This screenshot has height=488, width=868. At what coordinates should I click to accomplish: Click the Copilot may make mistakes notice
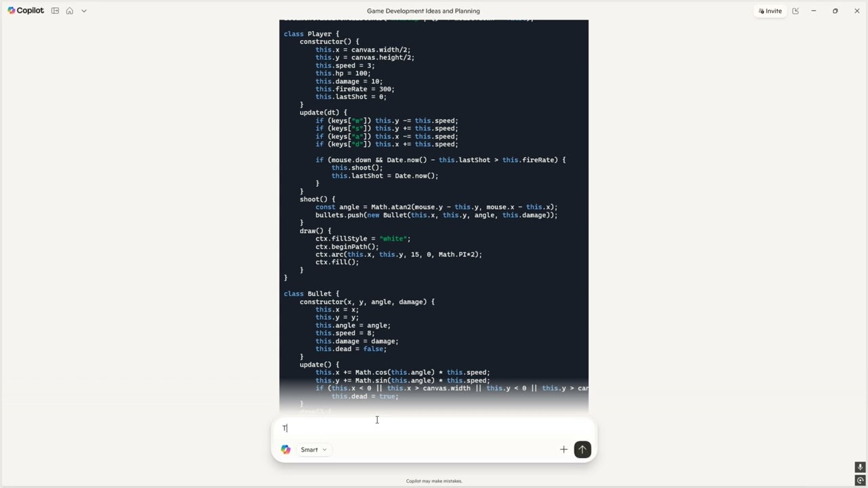point(434,481)
